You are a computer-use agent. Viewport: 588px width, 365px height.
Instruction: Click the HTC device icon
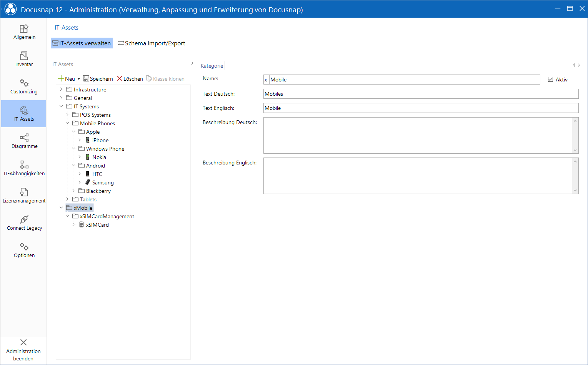coord(88,174)
